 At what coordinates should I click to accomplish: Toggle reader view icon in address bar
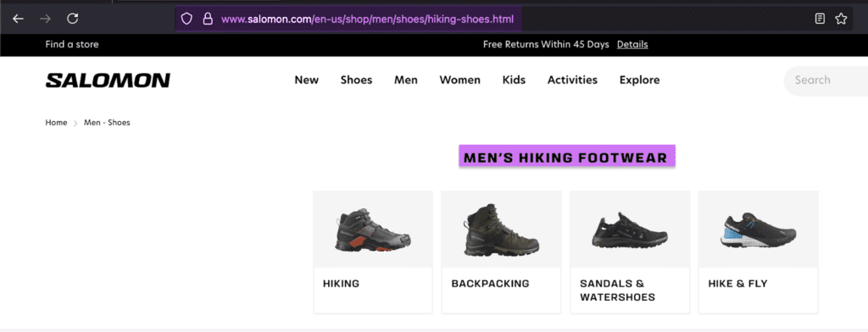click(820, 19)
